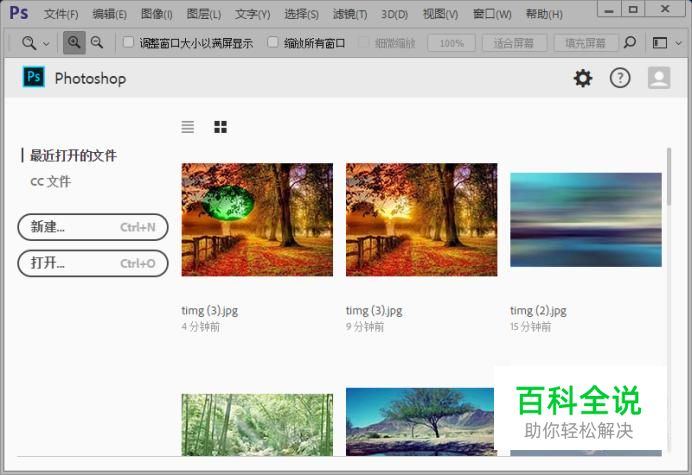692x475 pixels.
Task: Open the 选择(S) menu
Action: (301, 14)
